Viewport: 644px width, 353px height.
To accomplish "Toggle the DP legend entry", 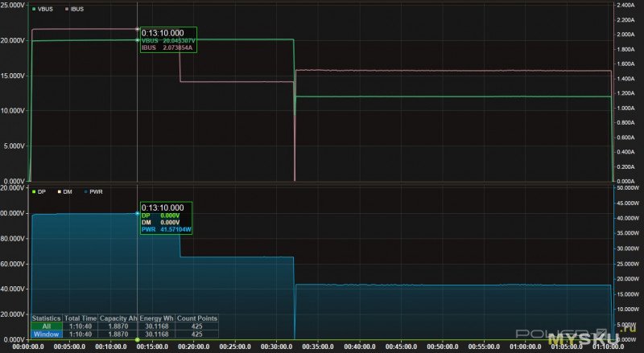I will point(39,191).
